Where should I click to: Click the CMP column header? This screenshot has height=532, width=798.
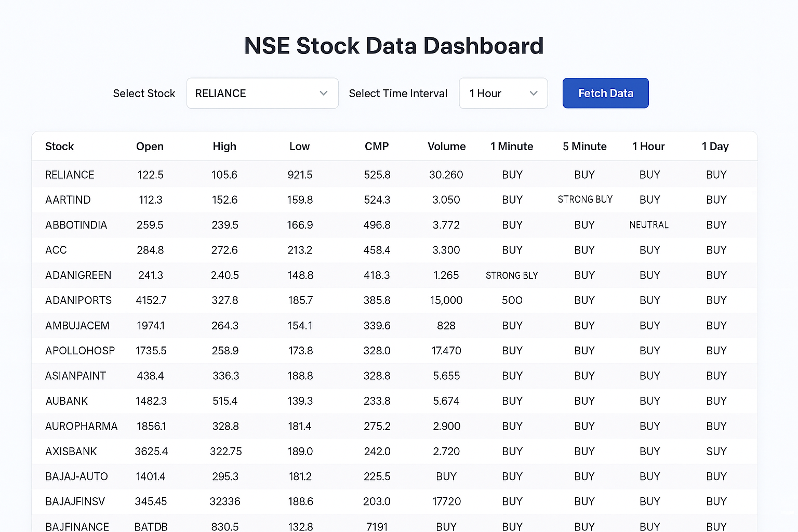[377, 147]
